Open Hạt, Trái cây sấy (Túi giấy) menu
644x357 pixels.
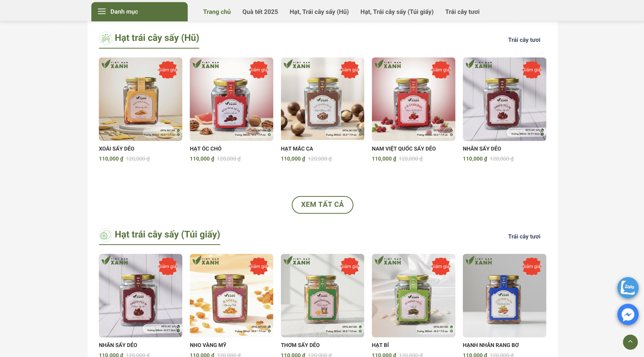(397, 12)
